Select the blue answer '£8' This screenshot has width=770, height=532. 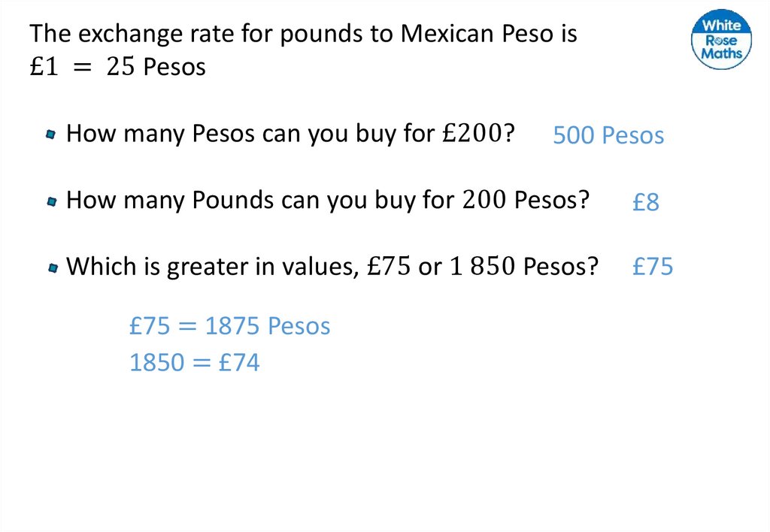(x=645, y=202)
